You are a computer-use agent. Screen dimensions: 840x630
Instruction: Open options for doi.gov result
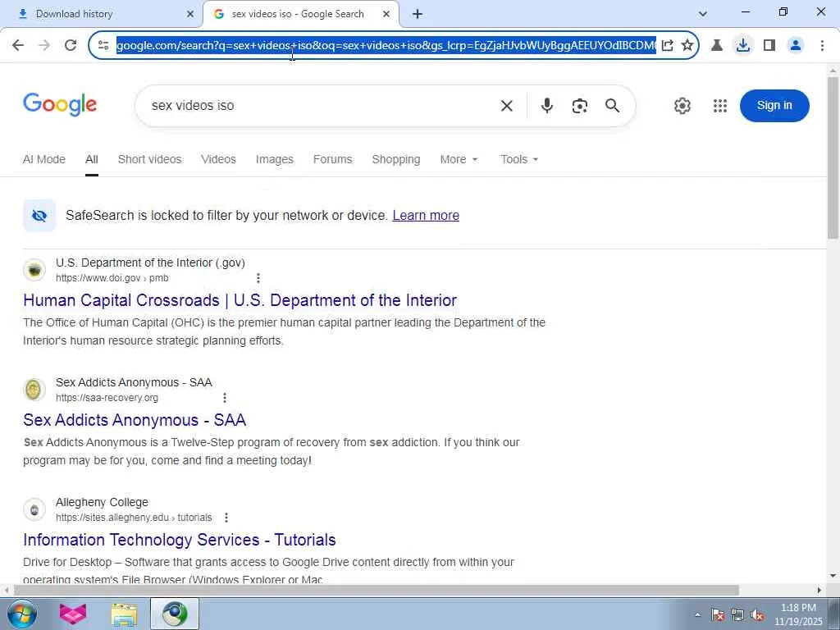click(x=258, y=278)
